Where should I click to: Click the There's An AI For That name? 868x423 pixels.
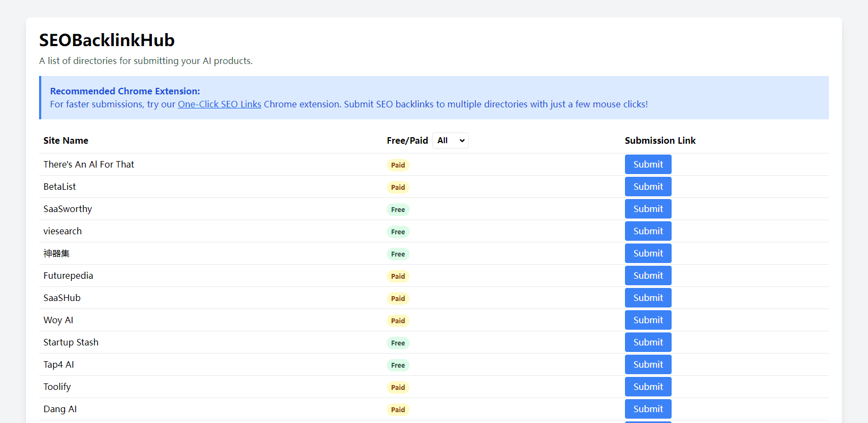tap(89, 164)
